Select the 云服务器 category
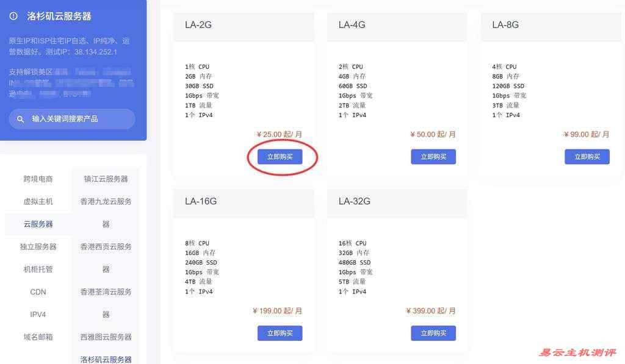This screenshot has height=364, width=625. pyautogui.click(x=38, y=224)
